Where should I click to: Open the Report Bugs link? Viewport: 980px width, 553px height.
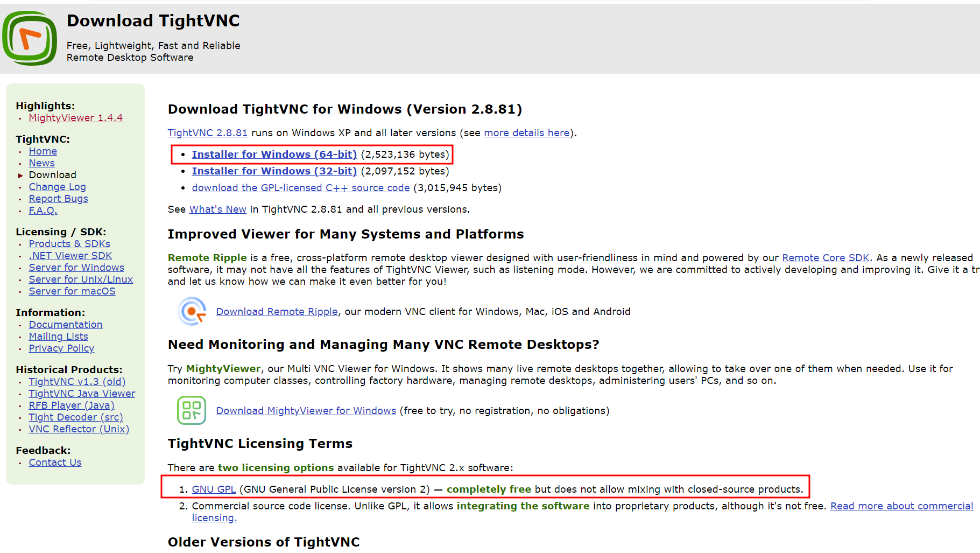[59, 199]
